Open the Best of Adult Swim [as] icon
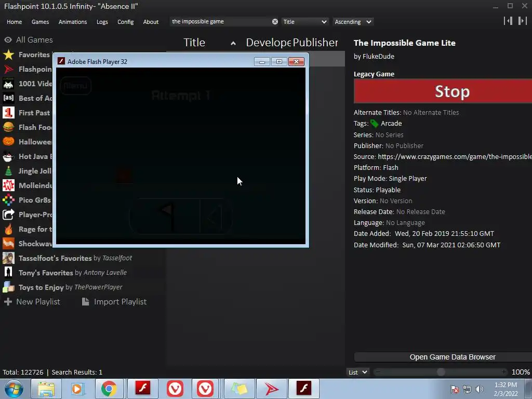The height and width of the screenshot is (399, 532). click(x=8, y=98)
